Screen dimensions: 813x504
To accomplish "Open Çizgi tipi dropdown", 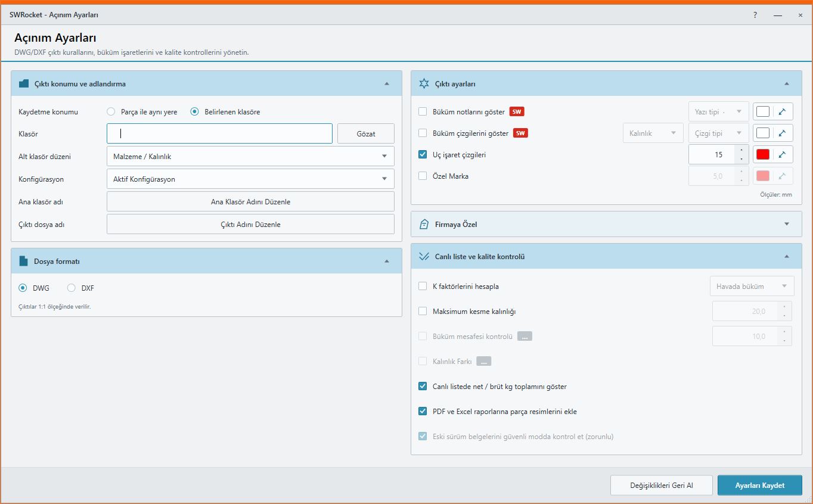I will (718, 133).
